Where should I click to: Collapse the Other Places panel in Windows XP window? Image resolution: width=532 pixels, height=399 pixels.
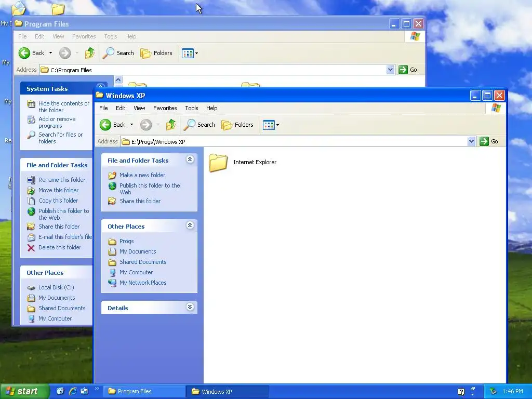190,225
